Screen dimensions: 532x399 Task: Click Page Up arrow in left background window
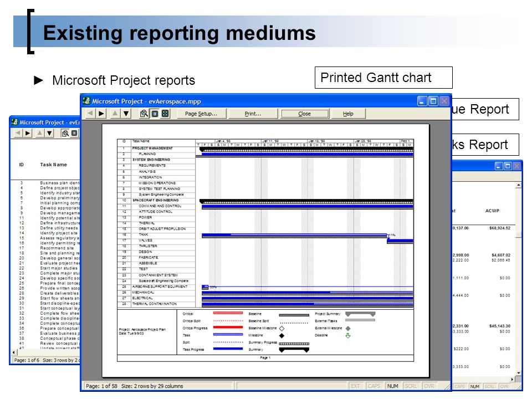[40, 134]
